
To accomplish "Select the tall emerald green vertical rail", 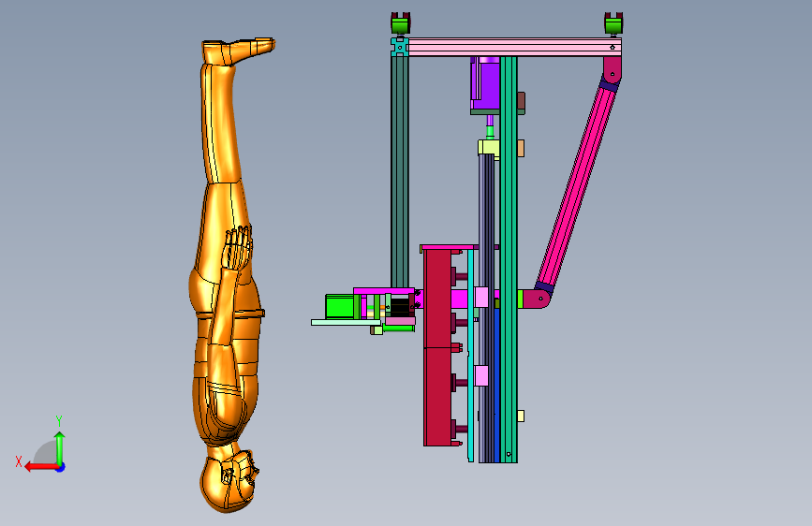I will click(x=509, y=259).
